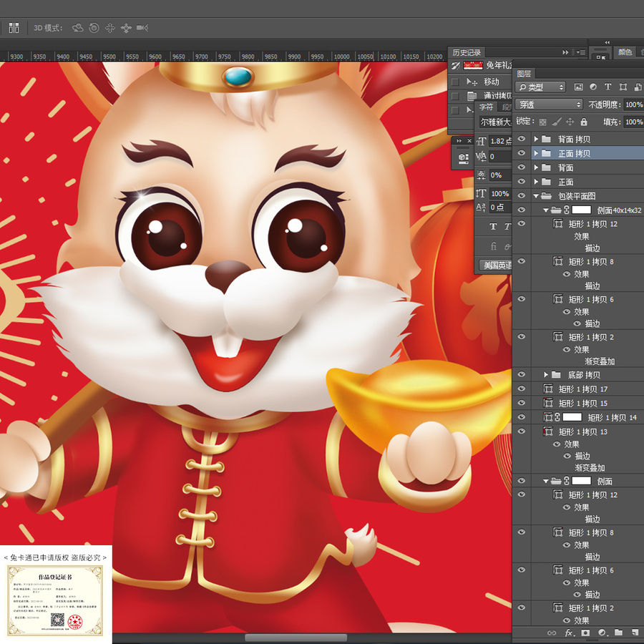644x644 pixels.
Task: Switch to the 历史记录 tab
Action: (x=466, y=52)
